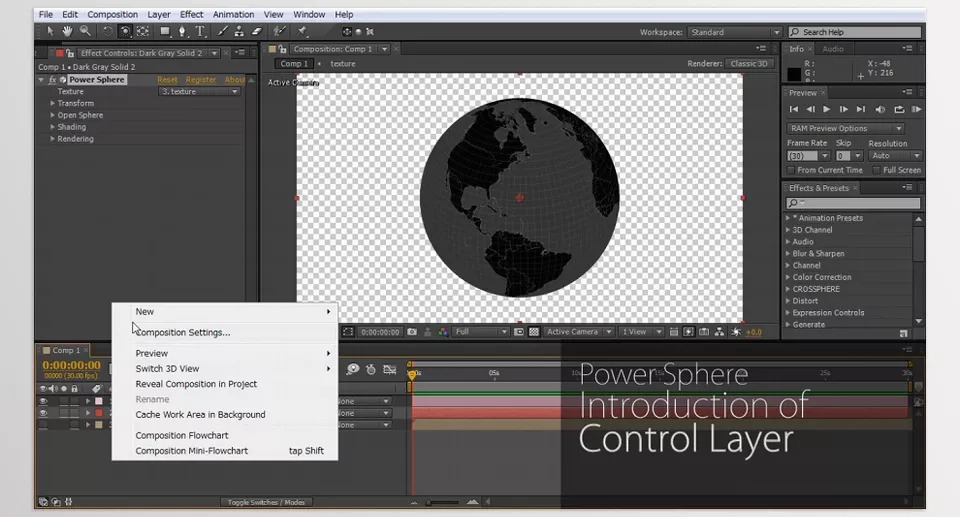Click the timeline Auto-keyframe stopwatch icon
Viewport: 960px width, 517px height.
[x=370, y=369]
